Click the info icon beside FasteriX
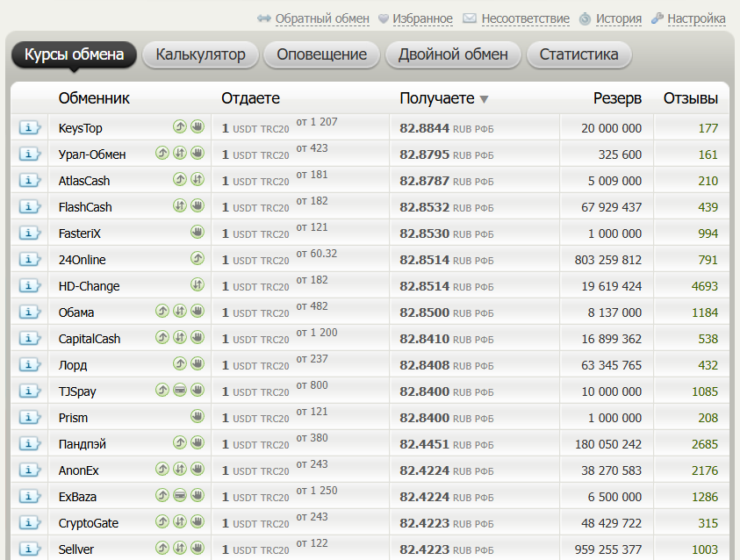The width and height of the screenshot is (740, 560). click(x=30, y=233)
